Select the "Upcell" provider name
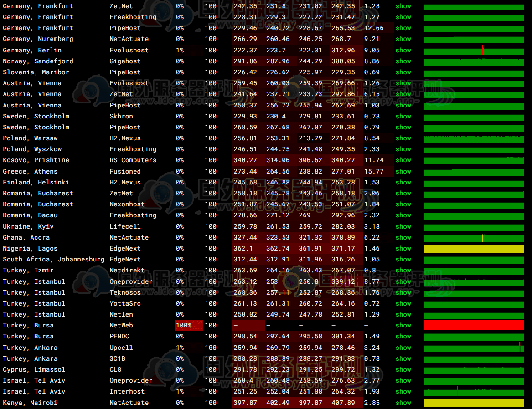 click(x=121, y=348)
